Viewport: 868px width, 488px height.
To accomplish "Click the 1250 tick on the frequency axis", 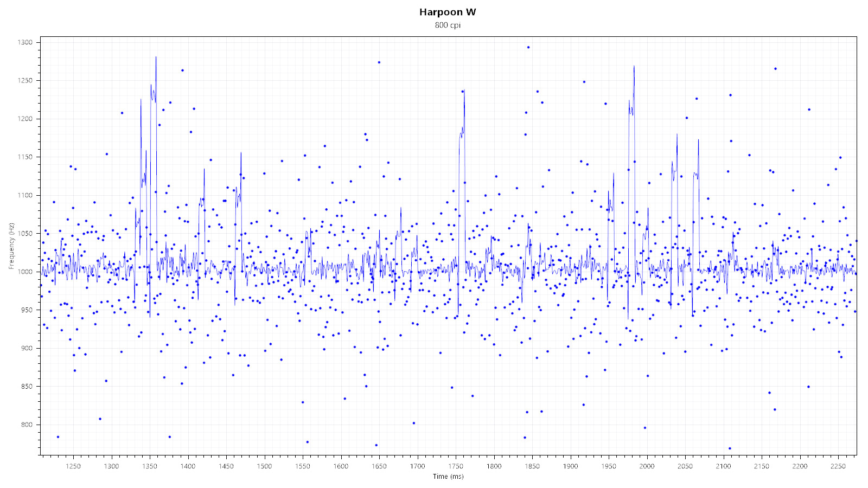I will point(25,80).
